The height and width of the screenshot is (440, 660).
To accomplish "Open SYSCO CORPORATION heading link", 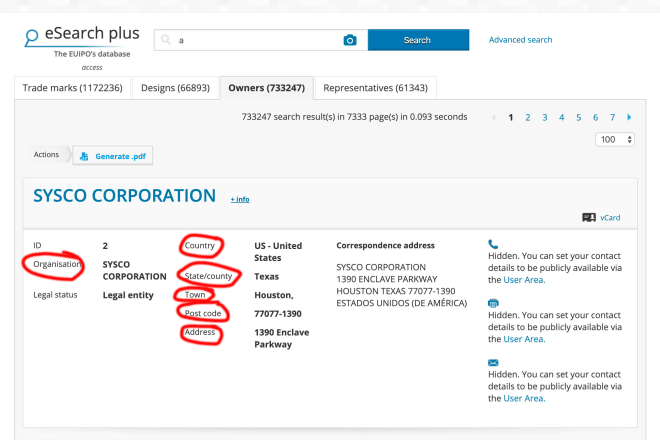I will pyautogui.click(x=125, y=195).
